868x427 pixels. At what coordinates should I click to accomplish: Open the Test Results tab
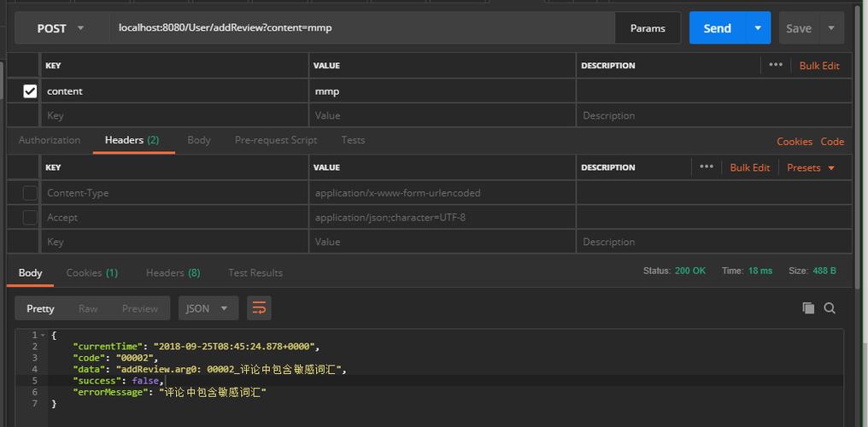pyautogui.click(x=255, y=272)
